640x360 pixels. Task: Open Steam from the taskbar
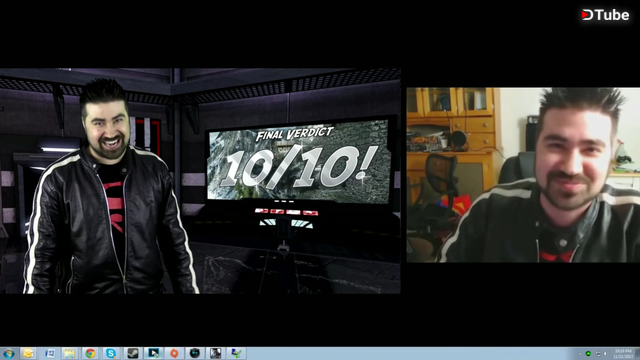(132, 353)
